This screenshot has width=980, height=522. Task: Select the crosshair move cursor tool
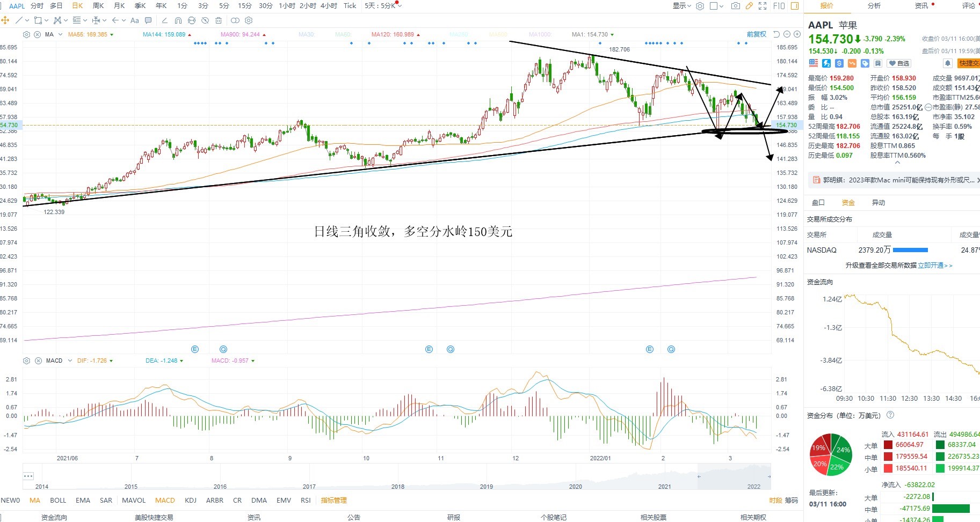click(x=5, y=20)
